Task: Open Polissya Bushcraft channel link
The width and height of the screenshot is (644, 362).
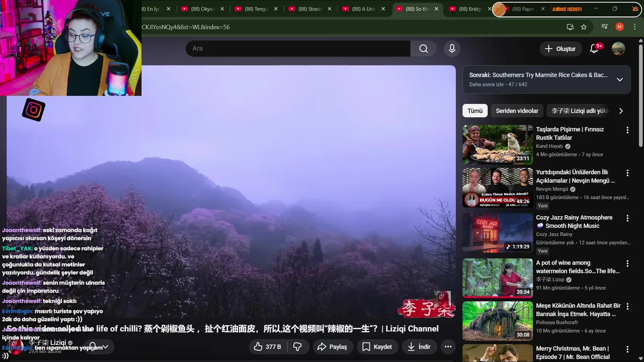Action: pos(557,322)
